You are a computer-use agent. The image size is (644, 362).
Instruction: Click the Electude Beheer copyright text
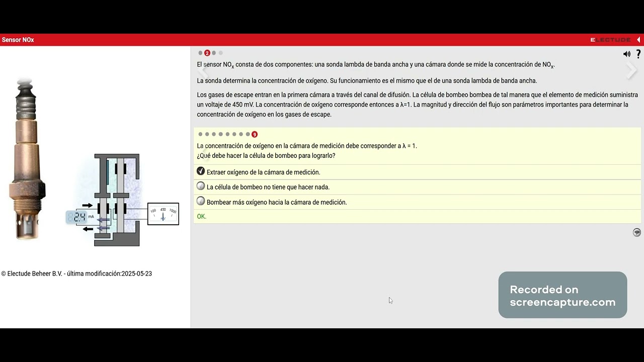[x=76, y=274]
